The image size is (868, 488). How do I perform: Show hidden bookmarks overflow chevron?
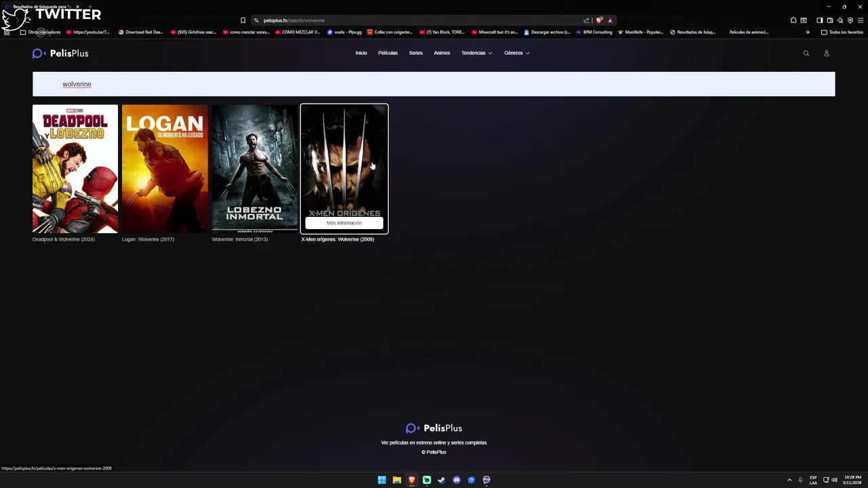coord(808,32)
